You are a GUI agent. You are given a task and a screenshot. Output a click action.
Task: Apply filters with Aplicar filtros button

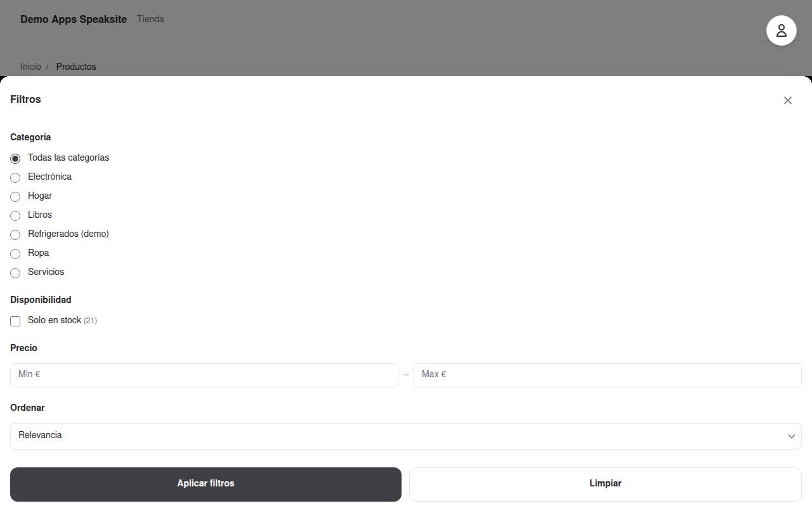tap(206, 484)
